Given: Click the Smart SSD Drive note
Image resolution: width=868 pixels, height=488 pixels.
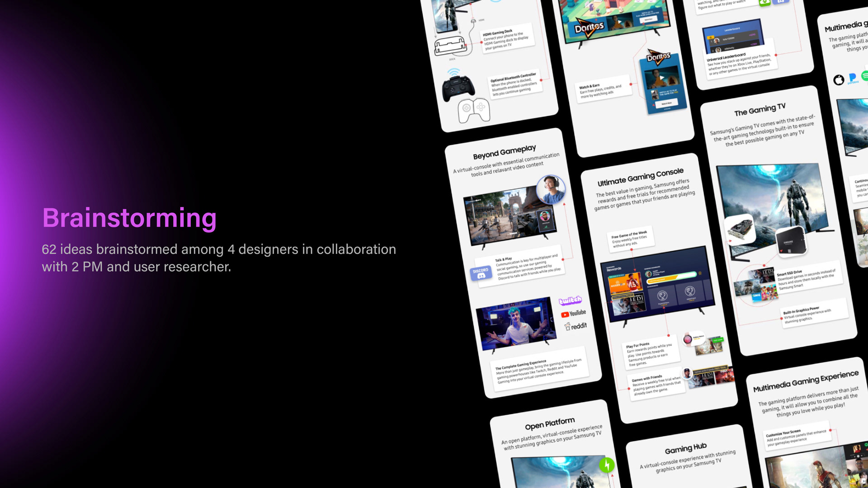Looking at the screenshot, I should tap(807, 280).
